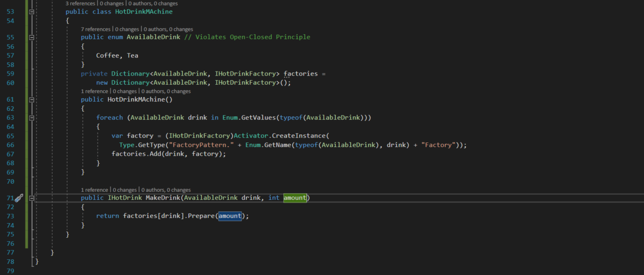Collapse the HotDrinkMAchine class on line 53
This screenshot has height=275, width=644.
(32, 12)
